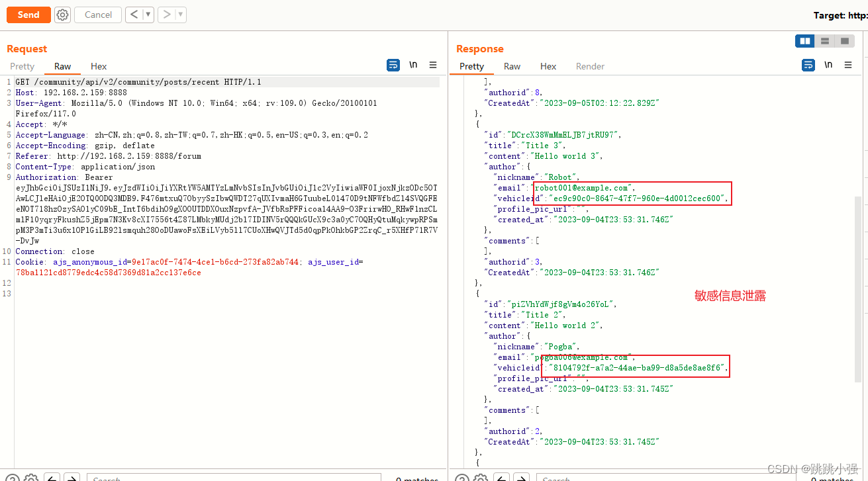This screenshot has width=868, height=481.
Task: Open the back history dropdown arrow
Action: click(148, 15)
